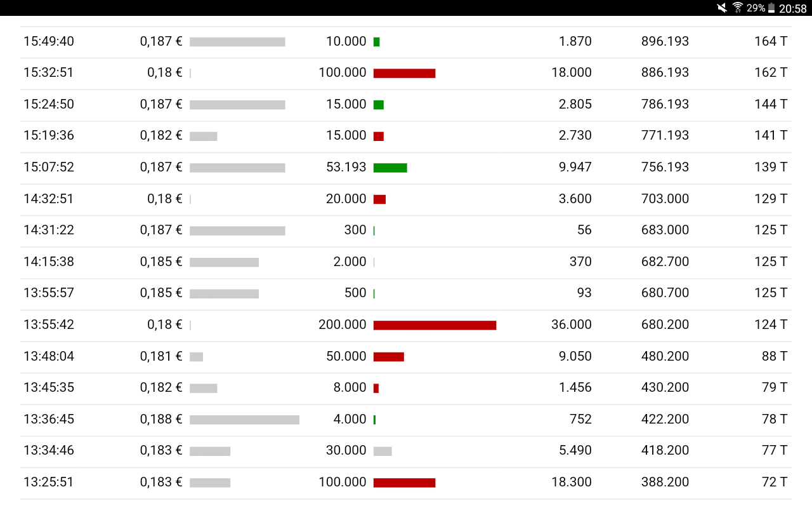Tap the 0,181 € price at 13:48:04
812x508 pixels.
[x=161, y=356]
